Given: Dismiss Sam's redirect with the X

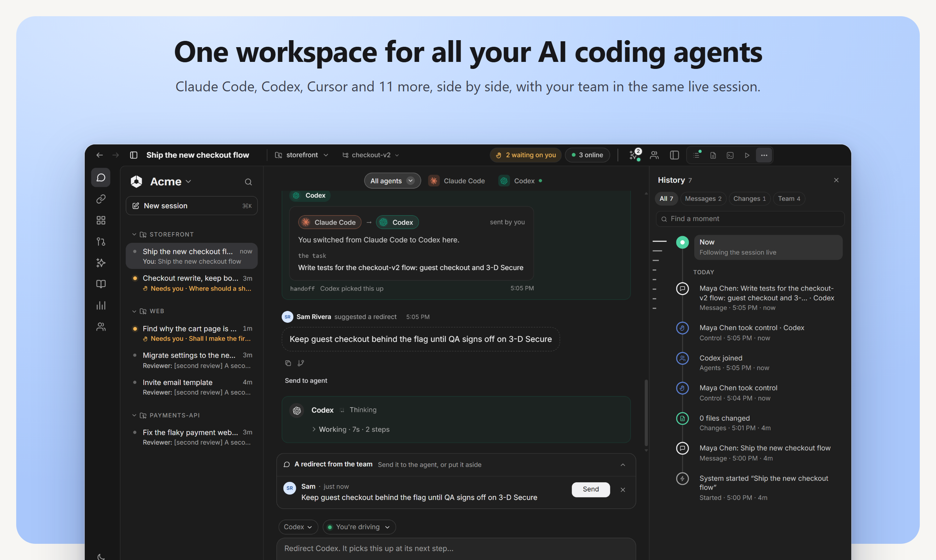Looking at the screenshot, I should pos(623,490).
